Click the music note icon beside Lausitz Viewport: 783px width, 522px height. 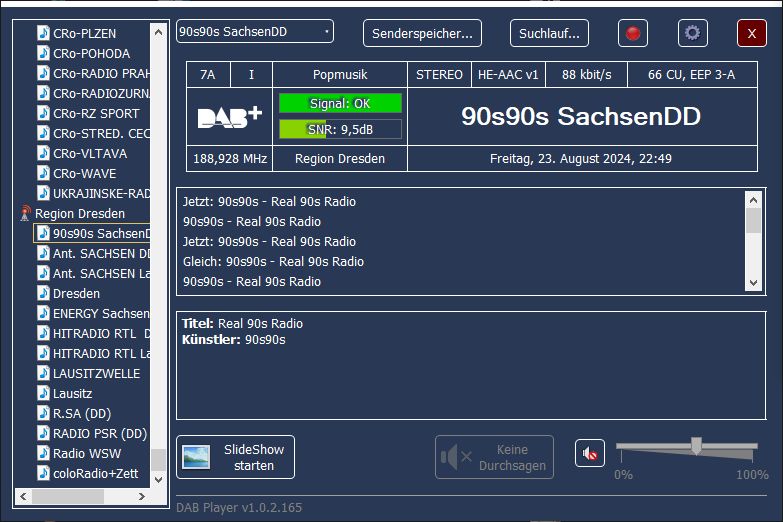click(43, 393)
